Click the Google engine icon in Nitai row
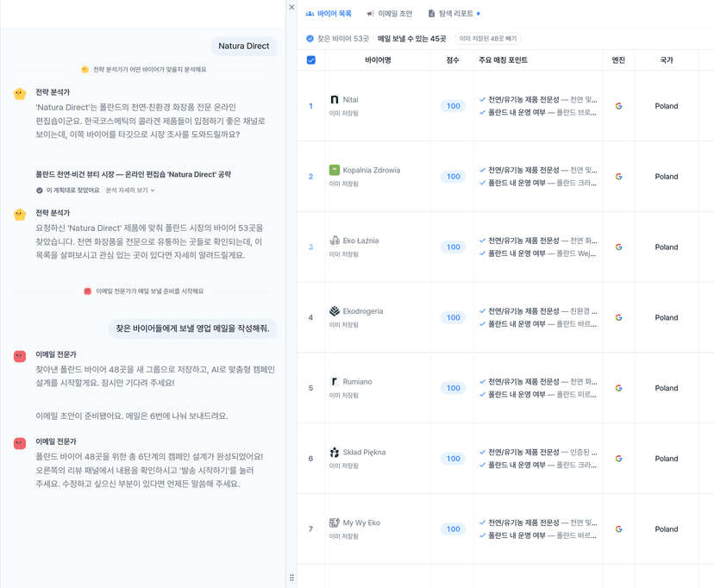This screenshot has height=588, width=714. click(618, 106)
